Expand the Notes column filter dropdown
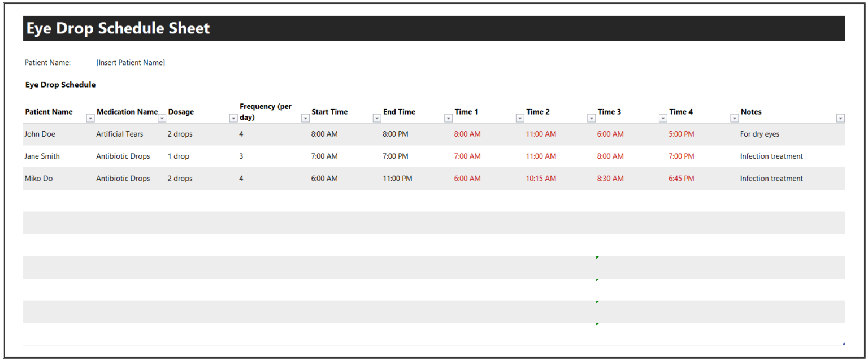The height and width of the screenshot is (361, 868). [x=840, y=118]
